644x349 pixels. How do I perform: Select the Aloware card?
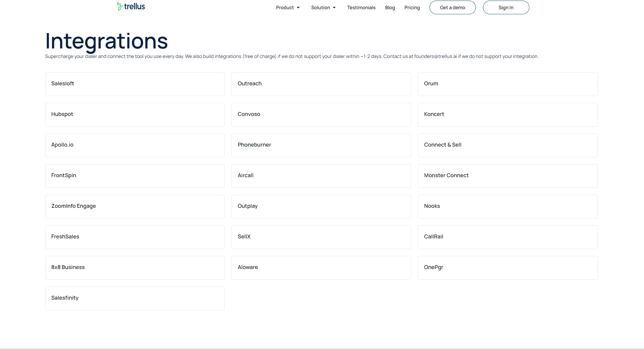coord(321,268)
